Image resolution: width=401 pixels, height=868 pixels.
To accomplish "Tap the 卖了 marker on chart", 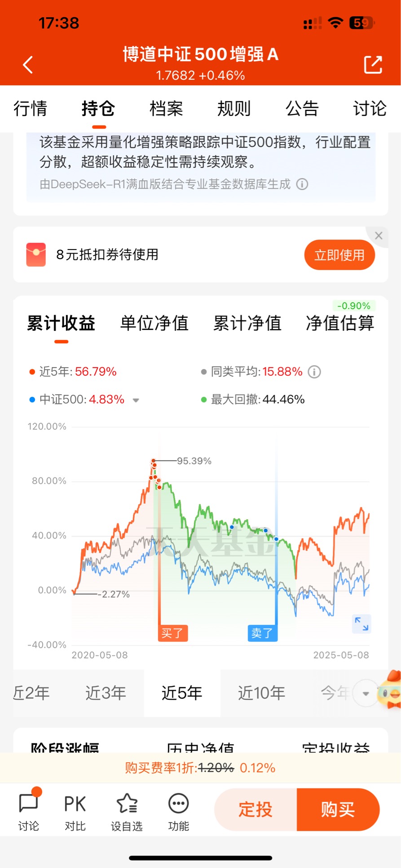I will coord(263,633).
